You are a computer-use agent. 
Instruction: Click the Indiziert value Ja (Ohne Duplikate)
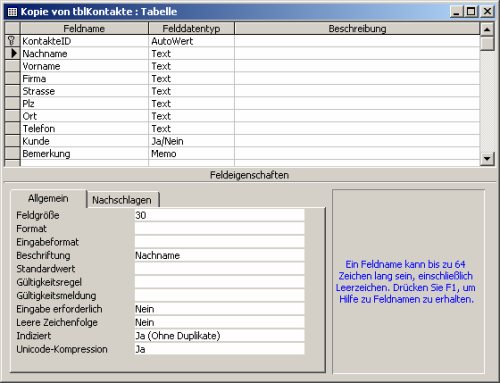click(219, 336)
